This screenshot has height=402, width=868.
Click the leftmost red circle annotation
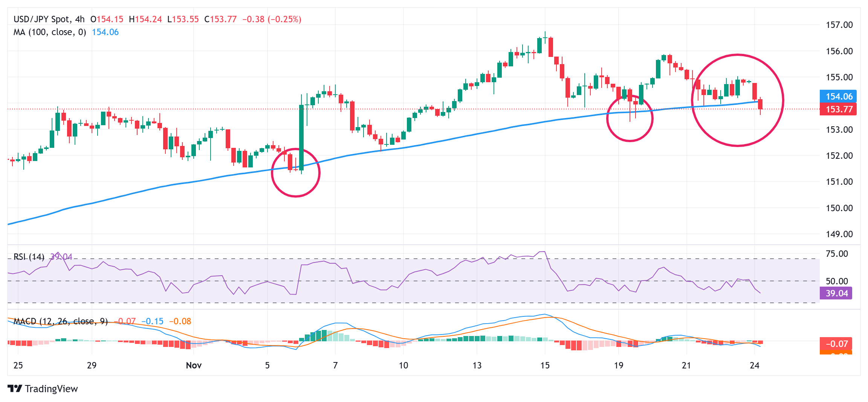pos(296,196)
